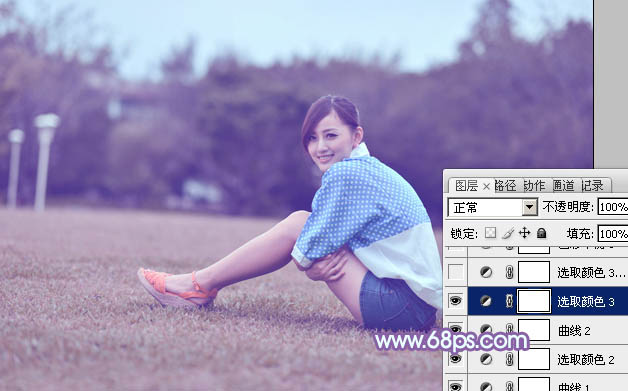
Task: Click the lock image pixels brush icon
Action: click(508, 233)
